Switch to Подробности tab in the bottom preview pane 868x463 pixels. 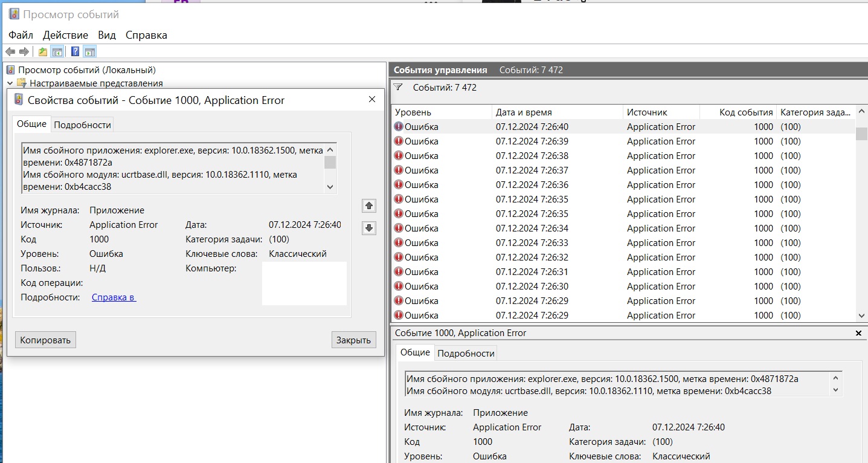click(466, 354)
